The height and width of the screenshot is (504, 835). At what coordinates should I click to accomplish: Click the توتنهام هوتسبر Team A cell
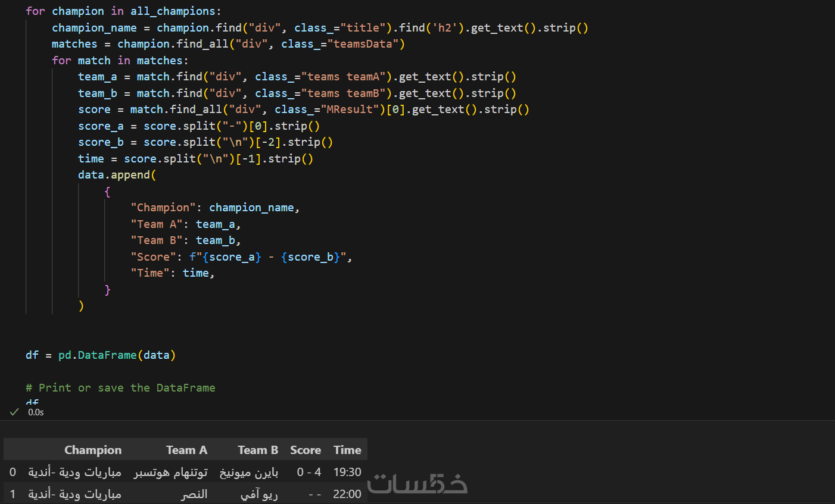pos(171,472)
